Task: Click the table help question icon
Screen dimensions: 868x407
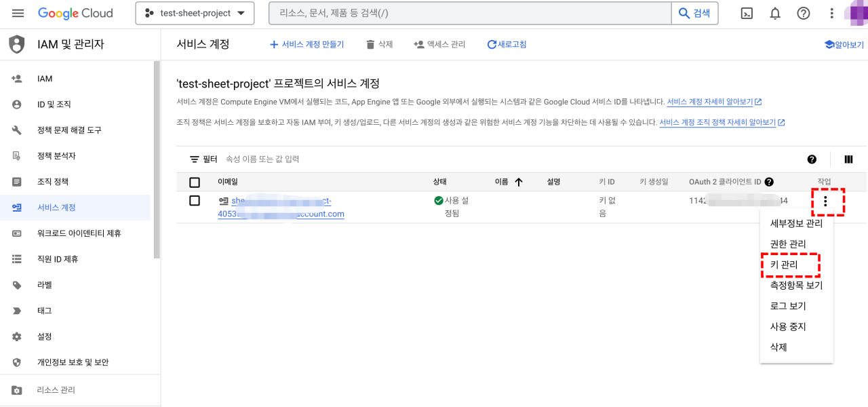Action: click(x=812, y=159)
